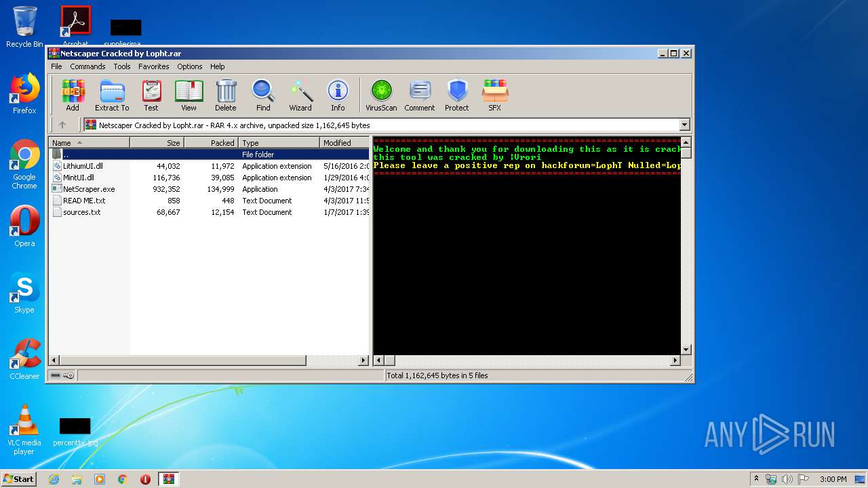The image size is (868, 488).
Task: Click the Delete trash icon
Action: [x=226, y=95]
